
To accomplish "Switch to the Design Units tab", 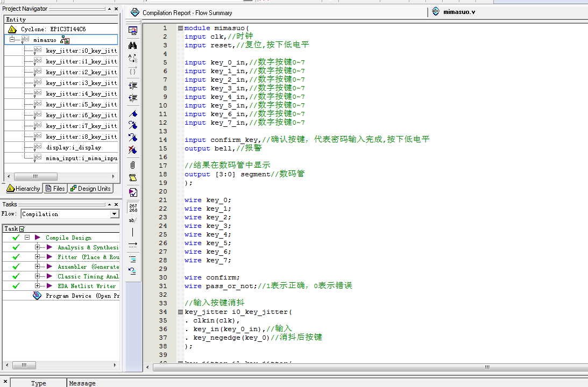I will [x=90, y=189].
